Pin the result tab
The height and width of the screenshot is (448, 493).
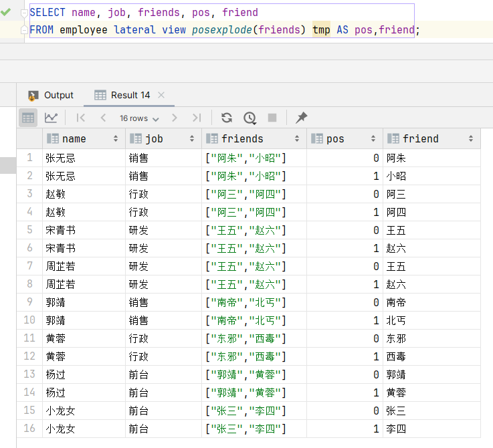pos(301,118)
